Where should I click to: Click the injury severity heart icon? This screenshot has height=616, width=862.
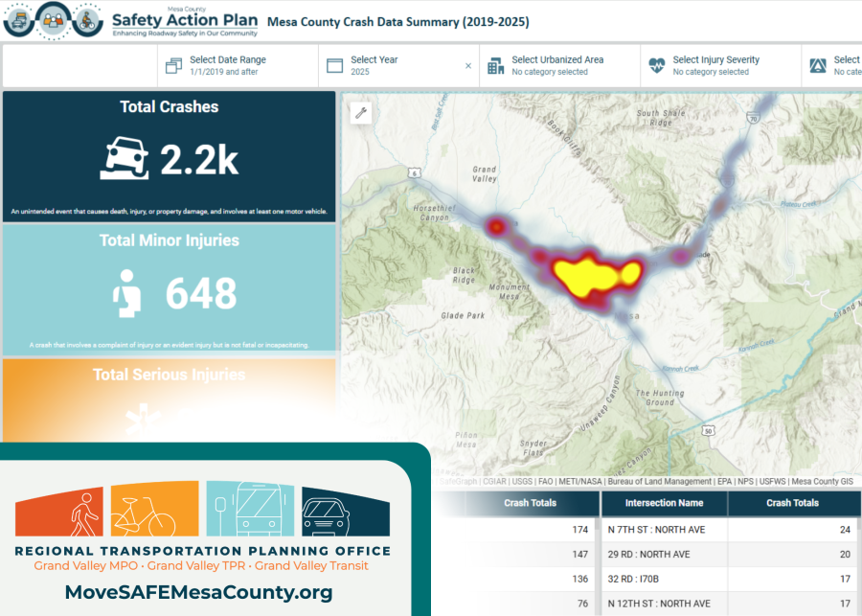point(657,66)
